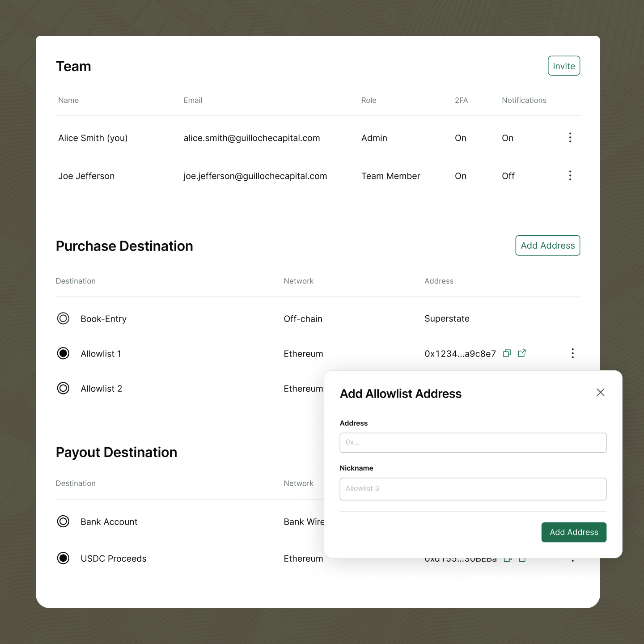Select the Allowlist 1 radio button
Viewport: 644px width, 644px height.
[64, 353]
